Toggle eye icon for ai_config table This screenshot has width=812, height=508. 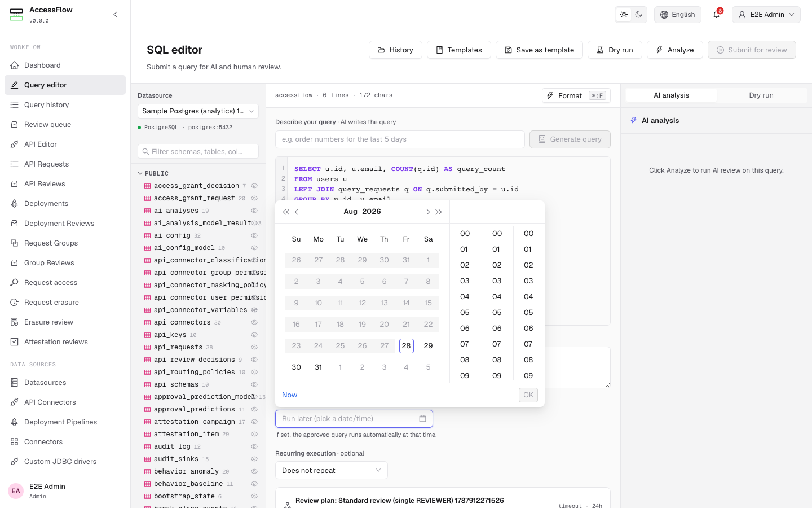click(x=254, y=235)
